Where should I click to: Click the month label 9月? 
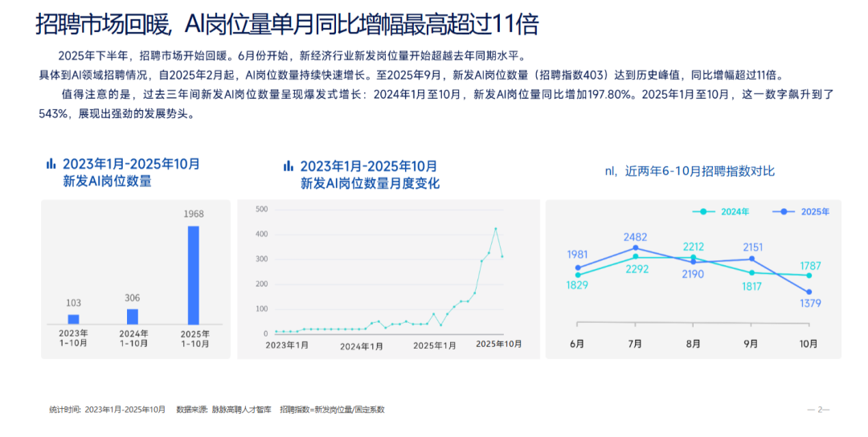pos(751,344)
